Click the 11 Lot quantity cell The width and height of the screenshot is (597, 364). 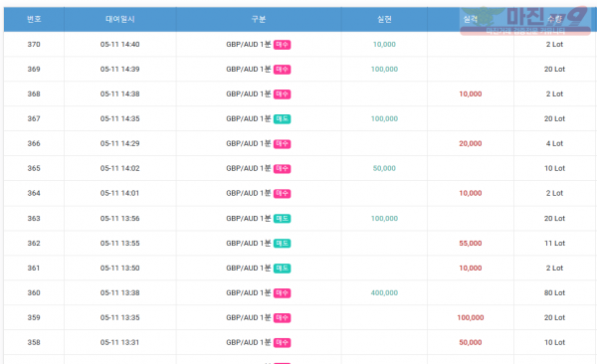tap(554, 244)
